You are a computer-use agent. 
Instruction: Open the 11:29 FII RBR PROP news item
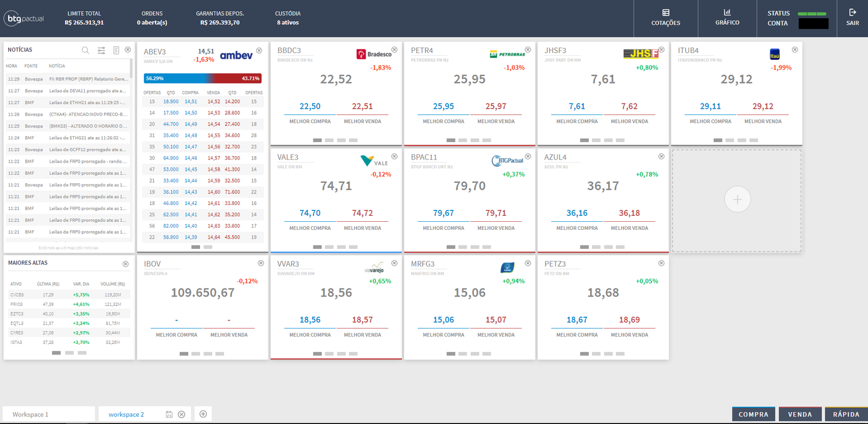pyautogui.click(x=88, y=79)
